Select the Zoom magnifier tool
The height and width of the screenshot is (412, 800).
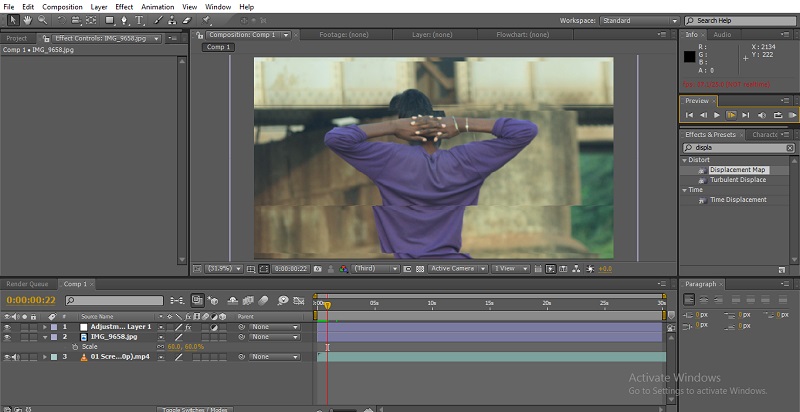(x=42, y=20)
